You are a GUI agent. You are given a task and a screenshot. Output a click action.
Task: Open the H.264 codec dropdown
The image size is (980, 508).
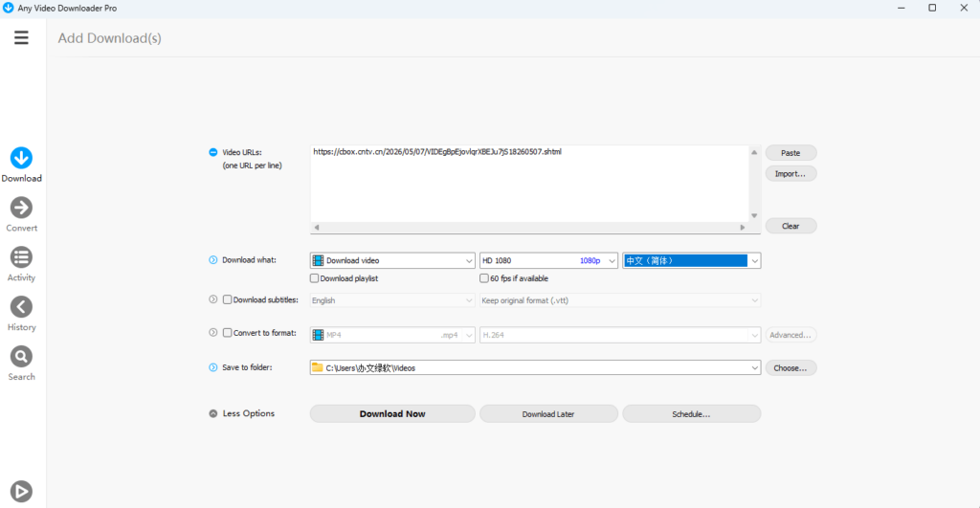click(620, 335)
